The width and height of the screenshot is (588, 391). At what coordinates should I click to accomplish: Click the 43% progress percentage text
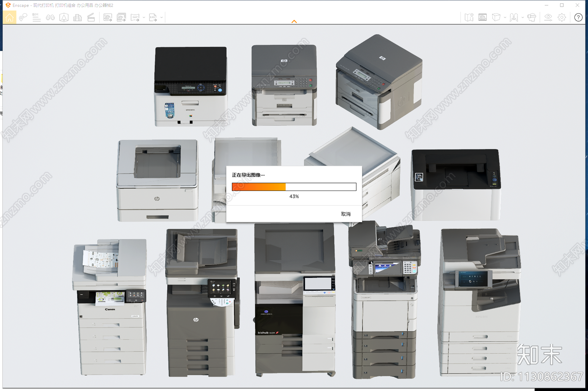point(294,196)
